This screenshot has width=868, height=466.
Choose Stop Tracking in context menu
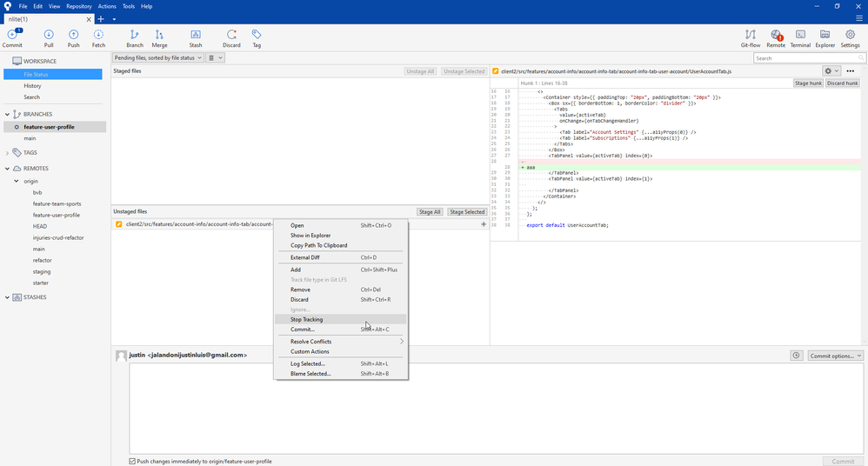click(340, 319)
